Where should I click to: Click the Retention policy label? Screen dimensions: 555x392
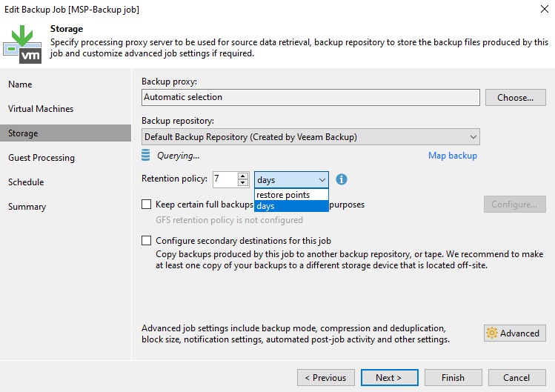click(174, 179)
